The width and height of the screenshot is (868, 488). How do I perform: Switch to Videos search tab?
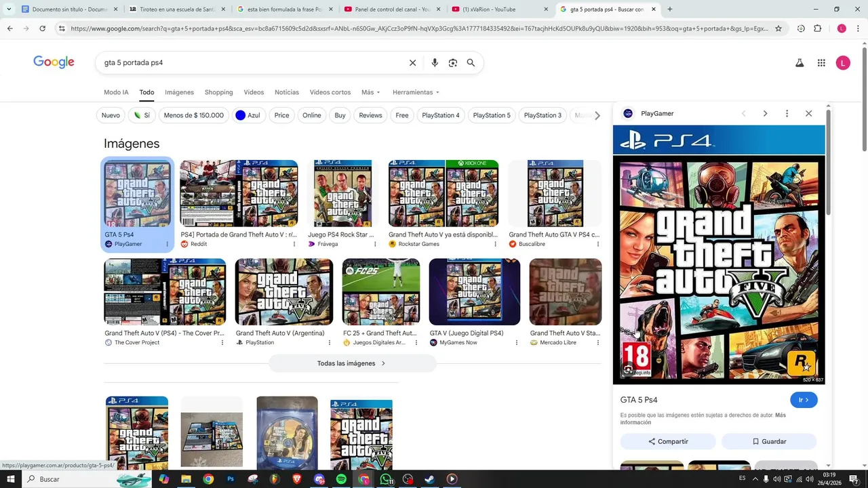(254, 92)
